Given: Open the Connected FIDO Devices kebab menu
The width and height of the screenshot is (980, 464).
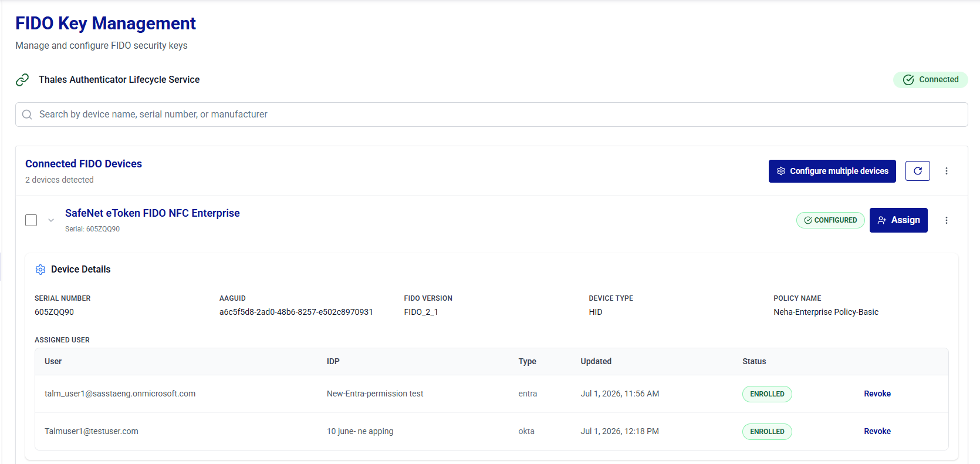Looking at the screenshot, I should click(x=946, y=171).
